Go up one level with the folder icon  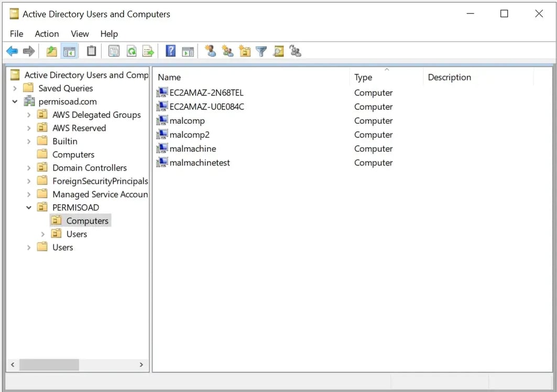(x=52, y=51)
